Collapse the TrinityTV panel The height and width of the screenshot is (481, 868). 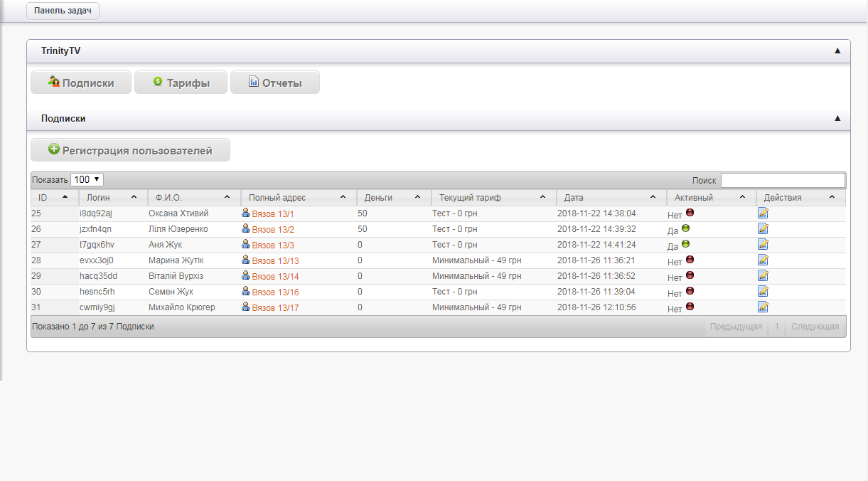[837, 51]
